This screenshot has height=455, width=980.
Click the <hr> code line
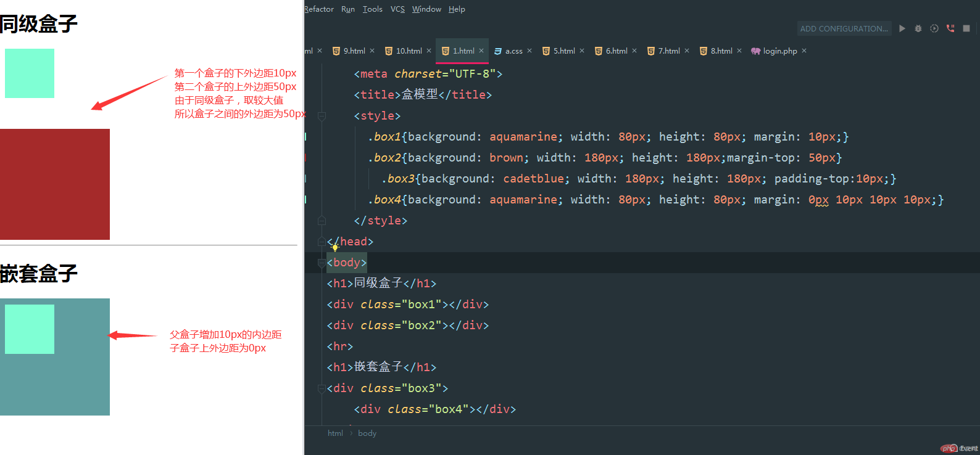[x=340, y=346]
